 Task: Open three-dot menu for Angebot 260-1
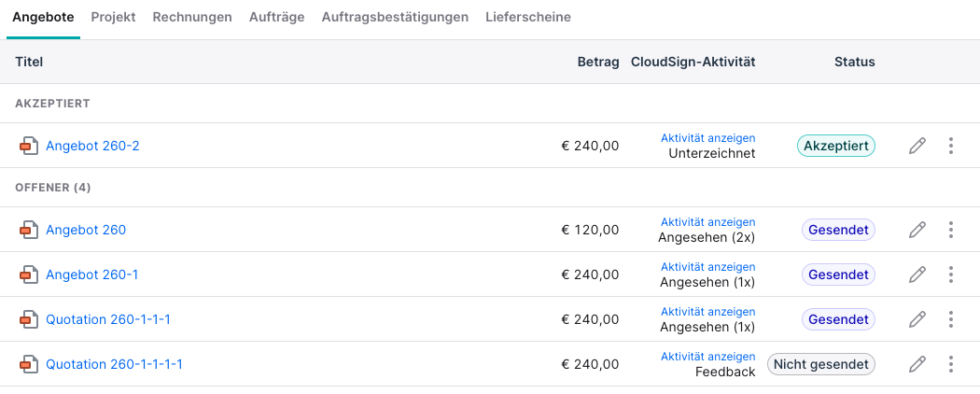click(951, 274)
